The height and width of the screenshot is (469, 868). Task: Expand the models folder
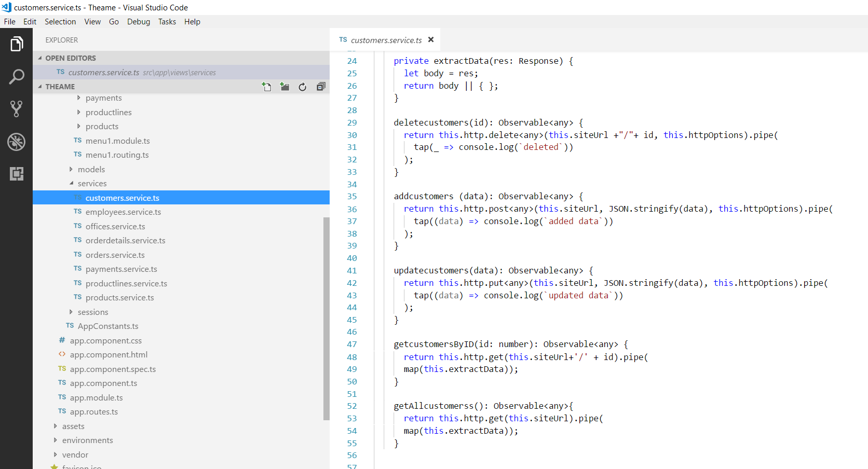[91, 169]
